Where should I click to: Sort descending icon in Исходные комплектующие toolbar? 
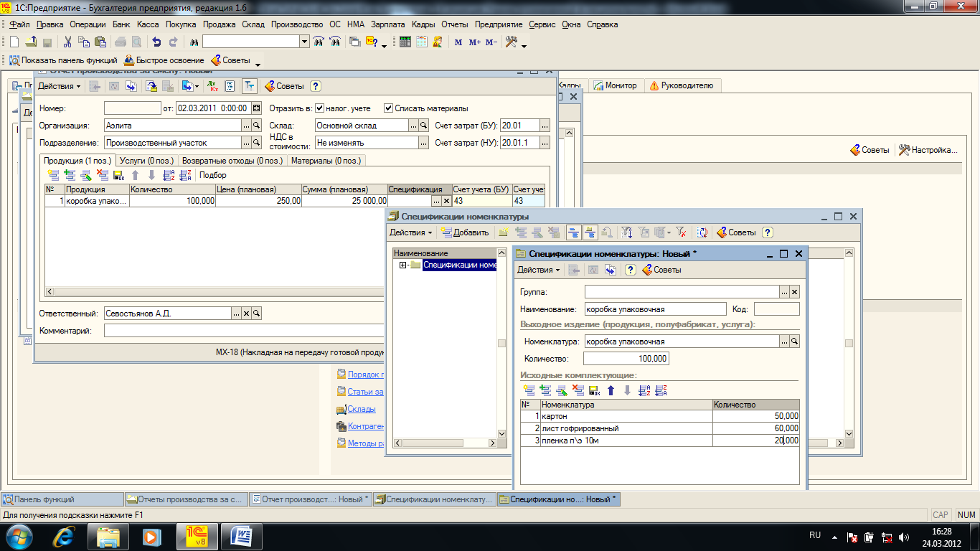tap(661, 390)
